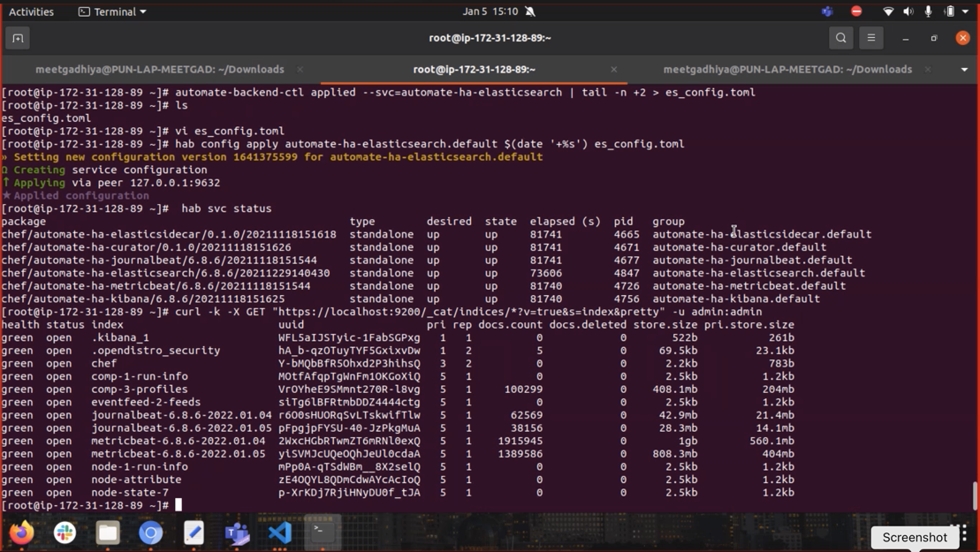
Task: Switch to the leftmost meetgadhiya Downloads tab
Action: pos(160,69)
